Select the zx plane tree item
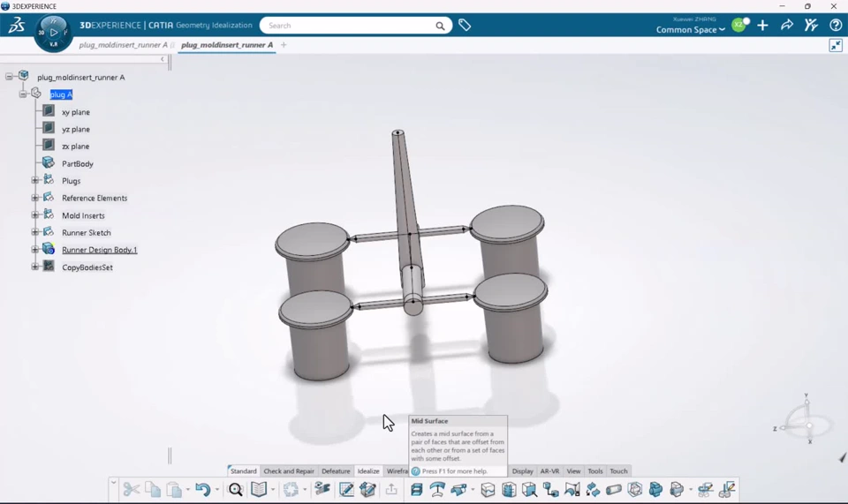848x504 pixels. tap(75, 147)
